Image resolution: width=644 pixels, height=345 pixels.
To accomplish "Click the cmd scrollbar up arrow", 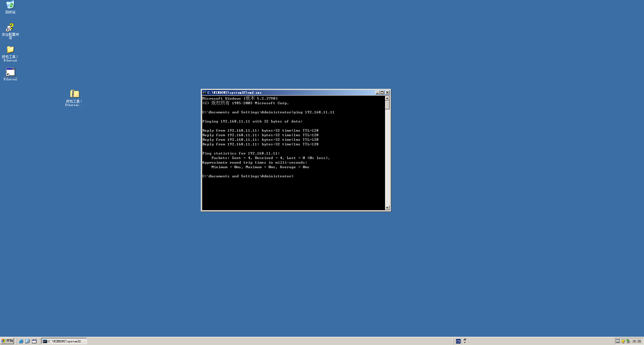I will pyautogui.click(x=387, y=98).
